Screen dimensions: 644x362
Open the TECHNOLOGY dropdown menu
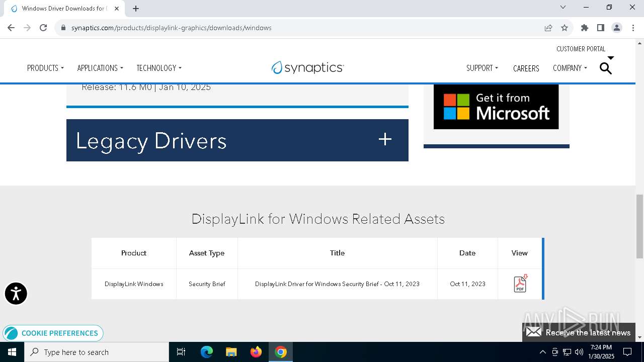(159, 68)
